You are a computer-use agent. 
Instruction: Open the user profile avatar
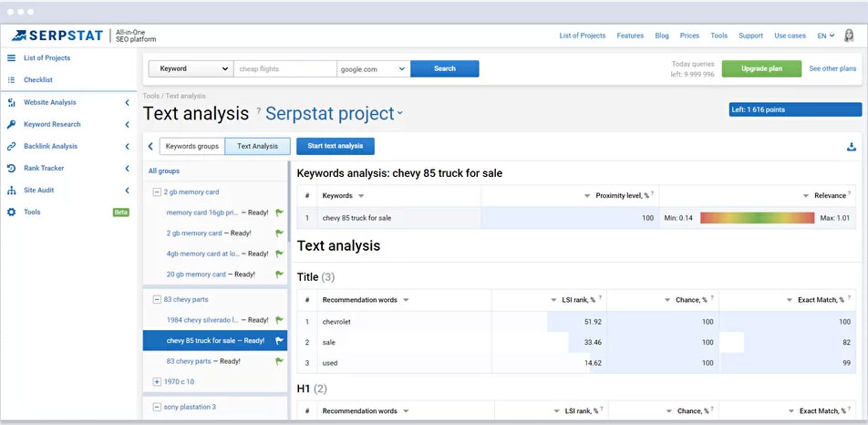point(849,36)
